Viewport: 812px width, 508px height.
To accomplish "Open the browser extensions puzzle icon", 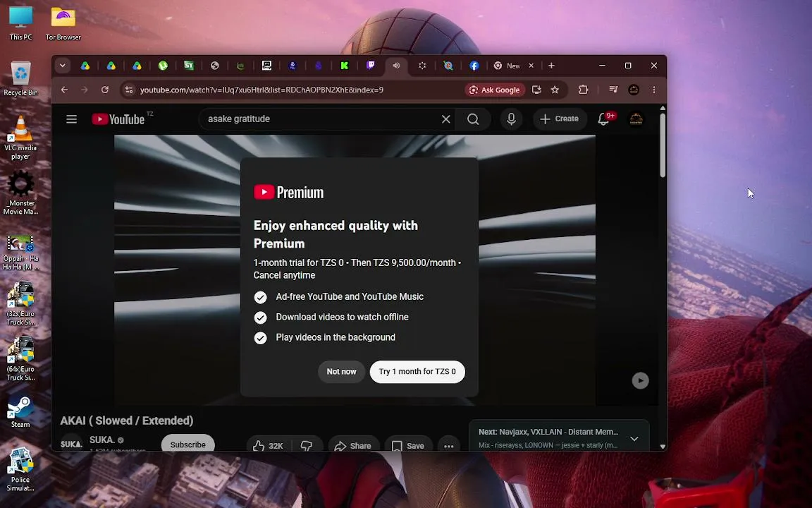I will point(583,90).
